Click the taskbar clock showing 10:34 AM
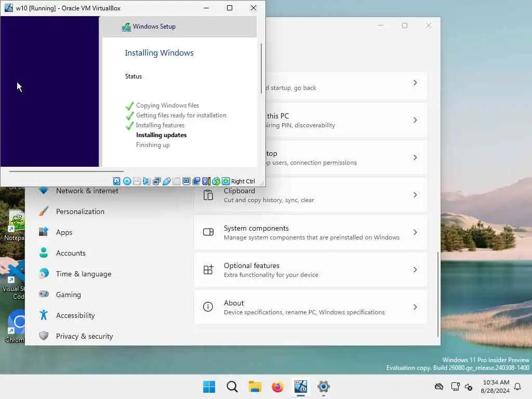 (495, 387)
